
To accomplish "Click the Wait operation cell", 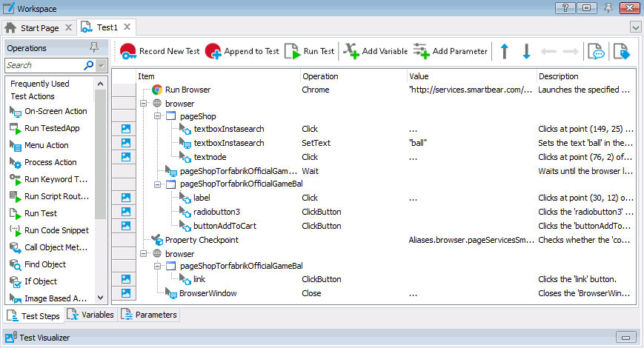I will [x=310, y=171].
